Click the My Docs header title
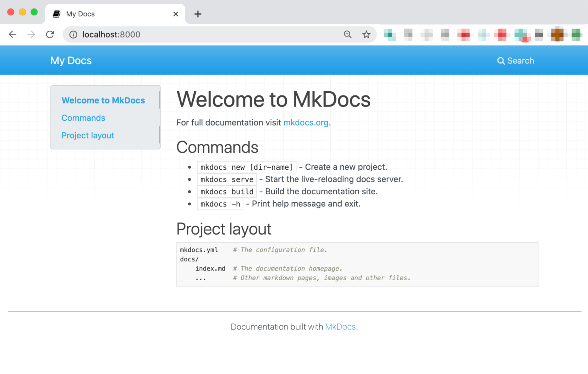 coord(71,60)
